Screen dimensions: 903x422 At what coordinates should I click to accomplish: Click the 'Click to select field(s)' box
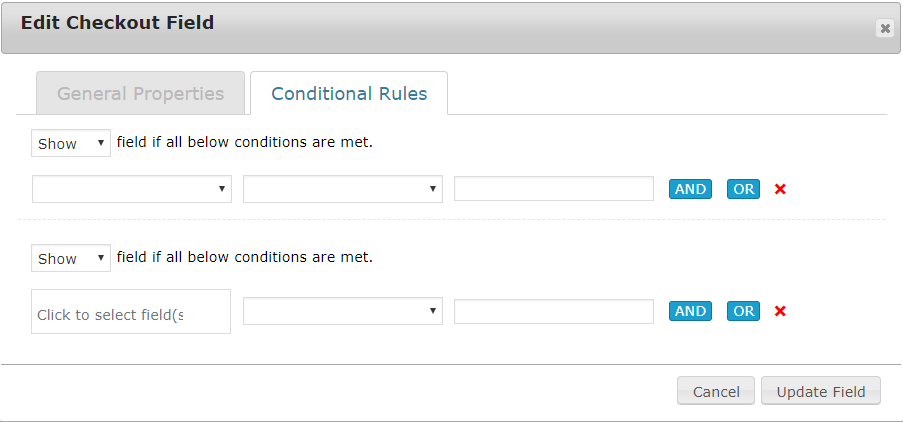tap(131, 313)
